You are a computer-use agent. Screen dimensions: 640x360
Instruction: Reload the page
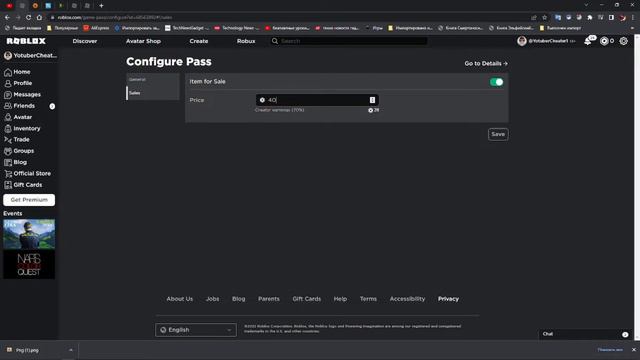tap(29, 18)
